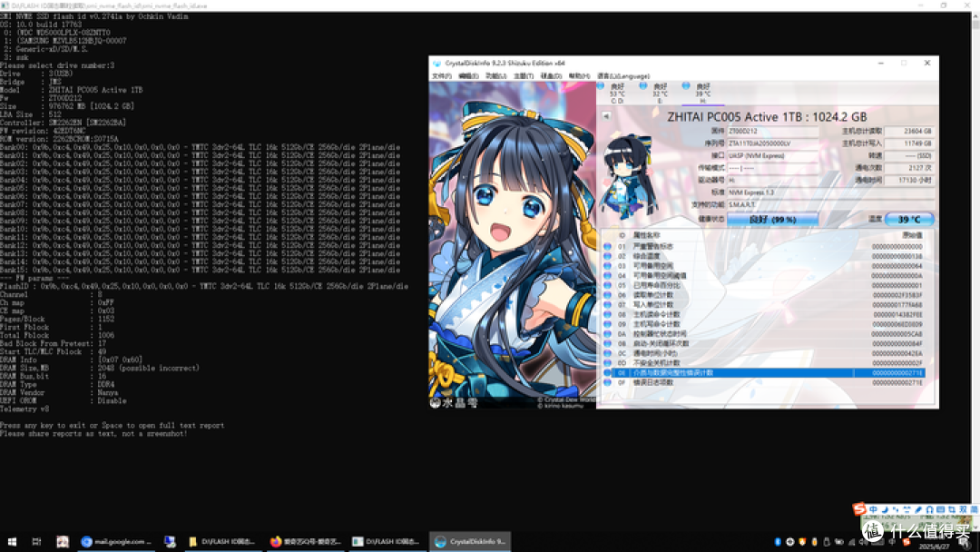Click the interface field UASP (NVM Express)
Viewport: 980px width, 552px height.
[x=772, y=155]
